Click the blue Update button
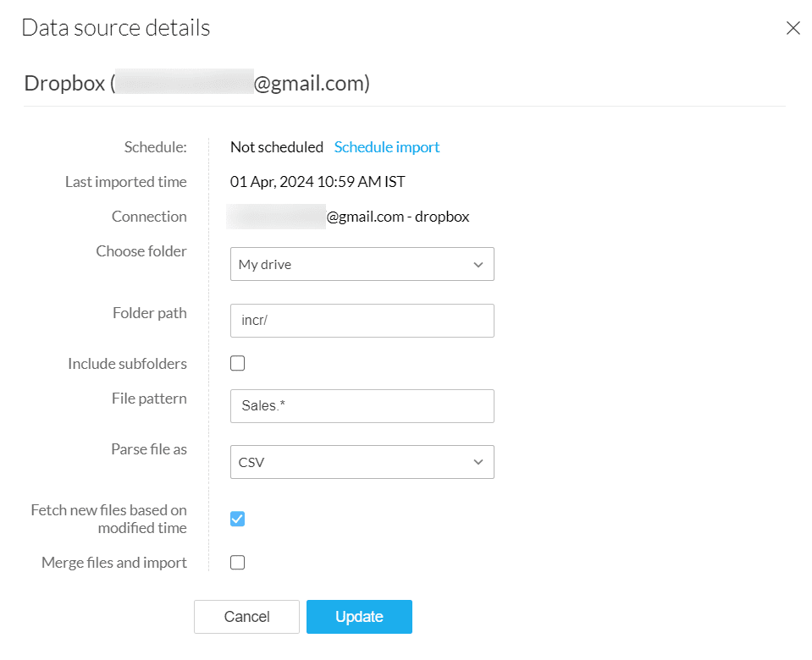Screen dimensions: 812x660 359,617
